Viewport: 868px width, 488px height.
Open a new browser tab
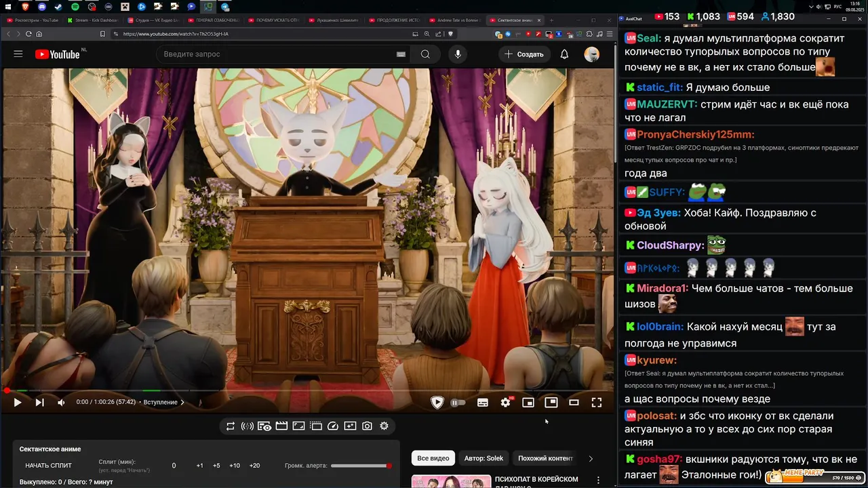click(551, 20)
